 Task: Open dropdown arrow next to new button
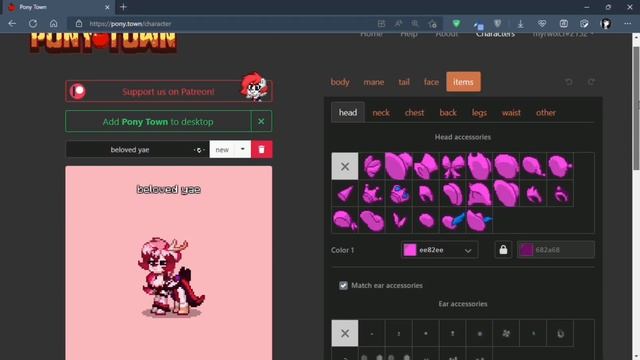243,149
